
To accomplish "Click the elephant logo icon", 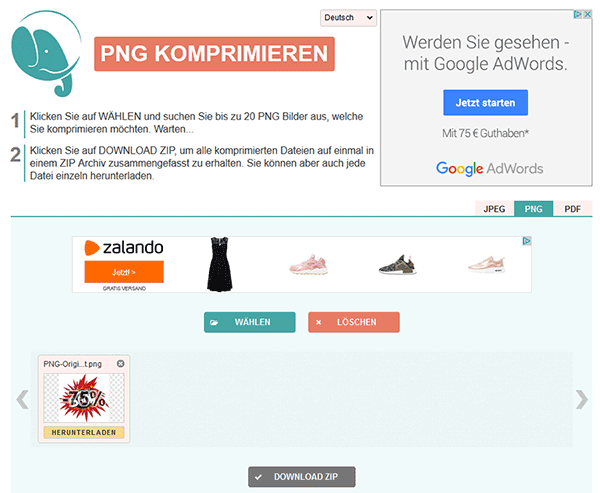I will click(x=46, y=54).
